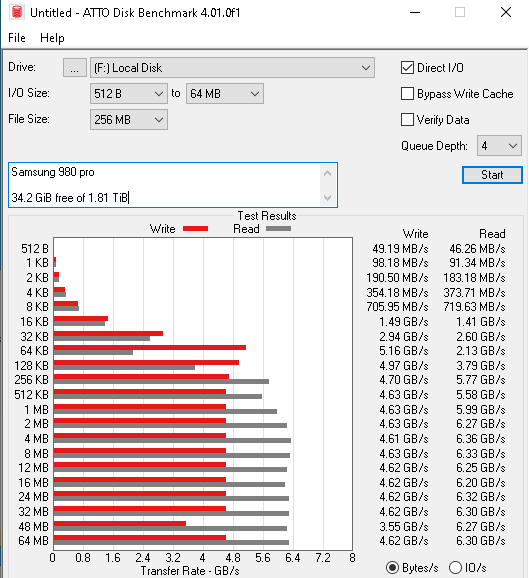Close the ATTO Disk Benchmark window

pos(506,13)
